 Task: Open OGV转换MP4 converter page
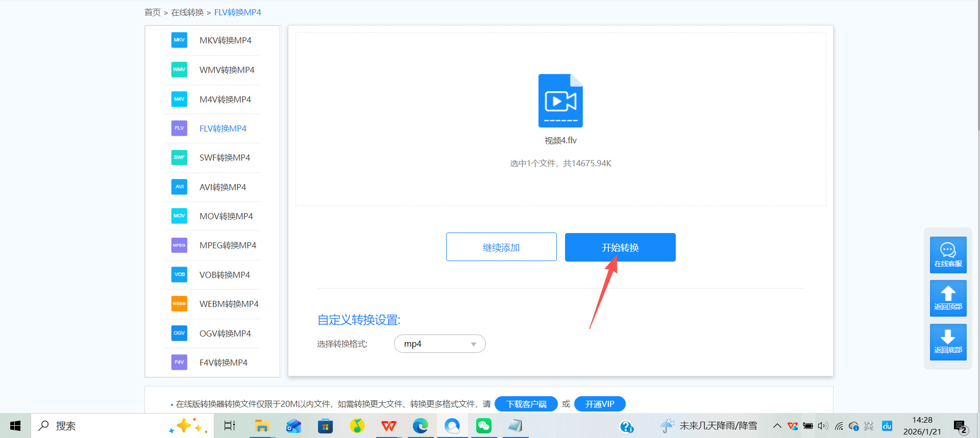225,333
